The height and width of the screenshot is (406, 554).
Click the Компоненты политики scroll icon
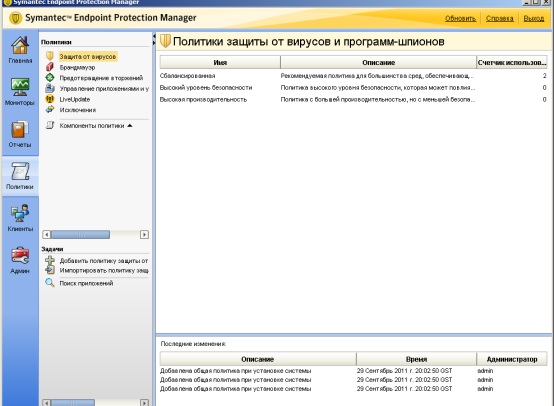click(x=50, y=125)
